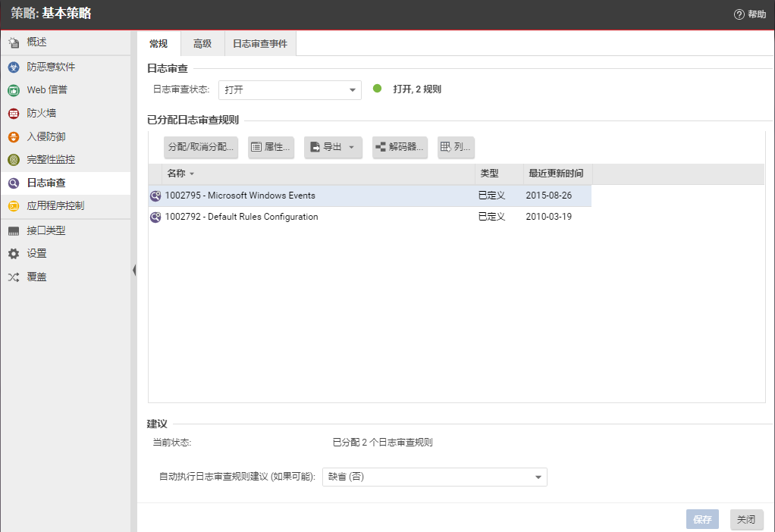775x532 pixels.
Task: Open the 导出 export dropdown arrow
Action: [x=352, y=147]
